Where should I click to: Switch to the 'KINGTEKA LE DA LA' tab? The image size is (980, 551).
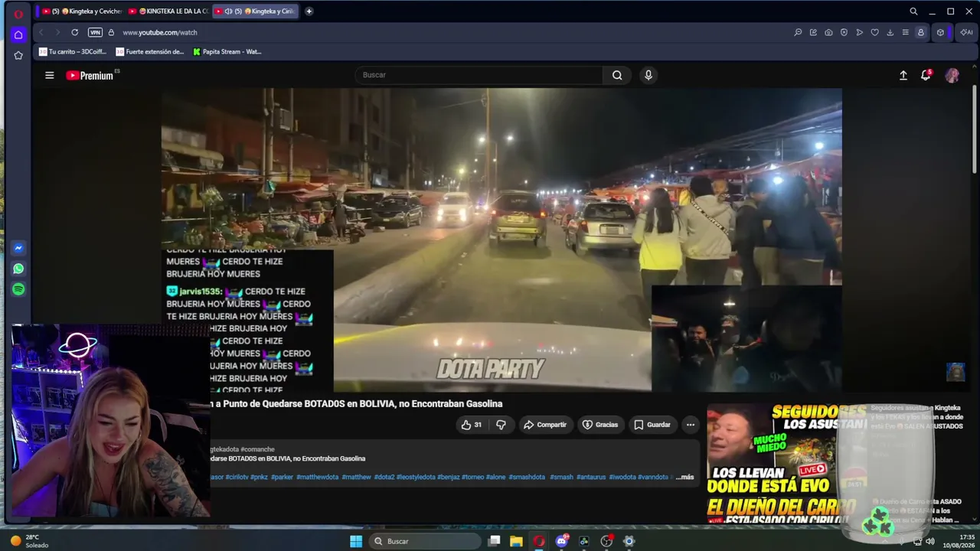pos(168,11)
